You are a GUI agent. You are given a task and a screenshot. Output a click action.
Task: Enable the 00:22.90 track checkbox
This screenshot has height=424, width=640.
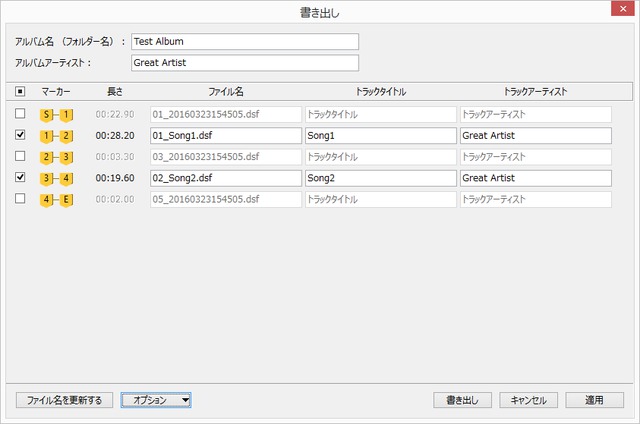tap(21, 114)
